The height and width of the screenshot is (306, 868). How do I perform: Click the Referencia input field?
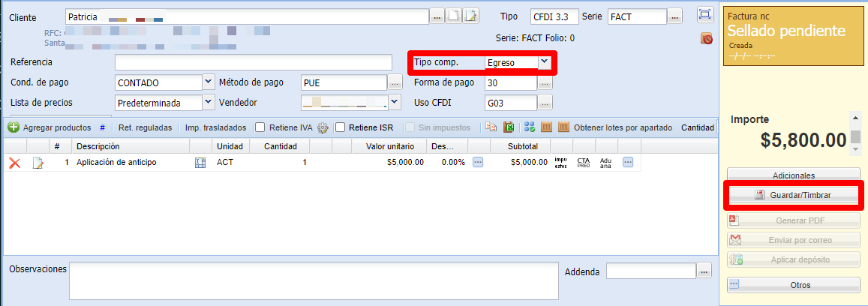tap(254, 62)
